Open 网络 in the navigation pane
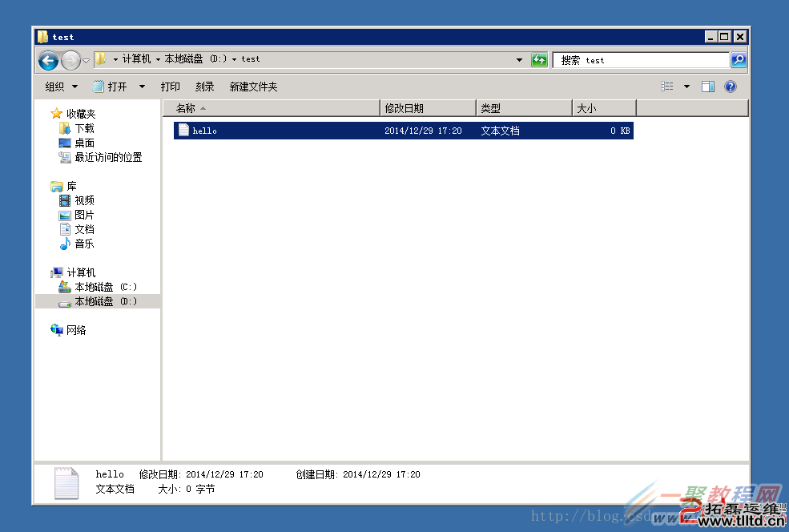 click(76, 330)
